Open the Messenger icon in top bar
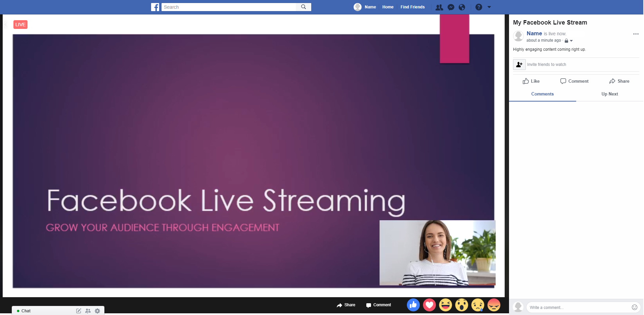The height and width of the screenshot is (315, 644). tap(451, 7)
